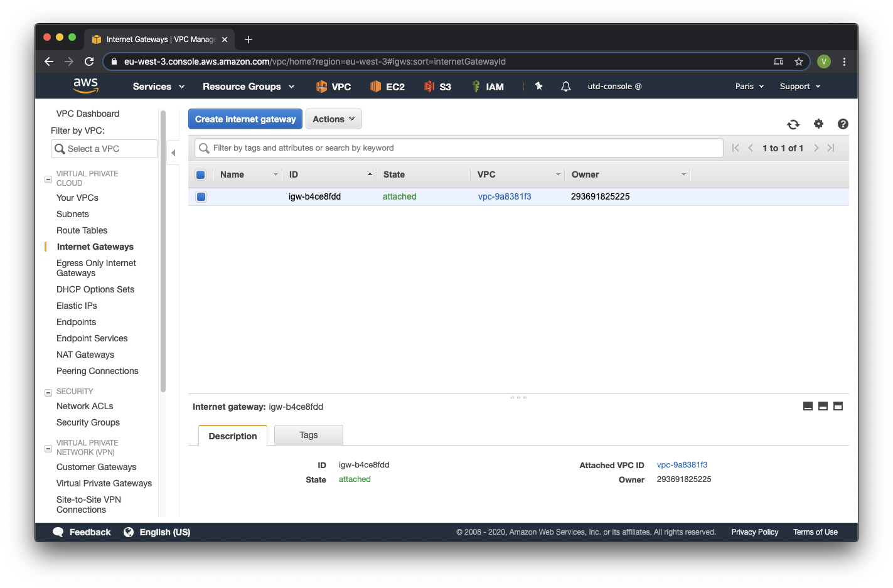The image size is (893, 588).
Task: Click the tags and attributes search field
Action: pyautogui.click(x=459, y=148)
